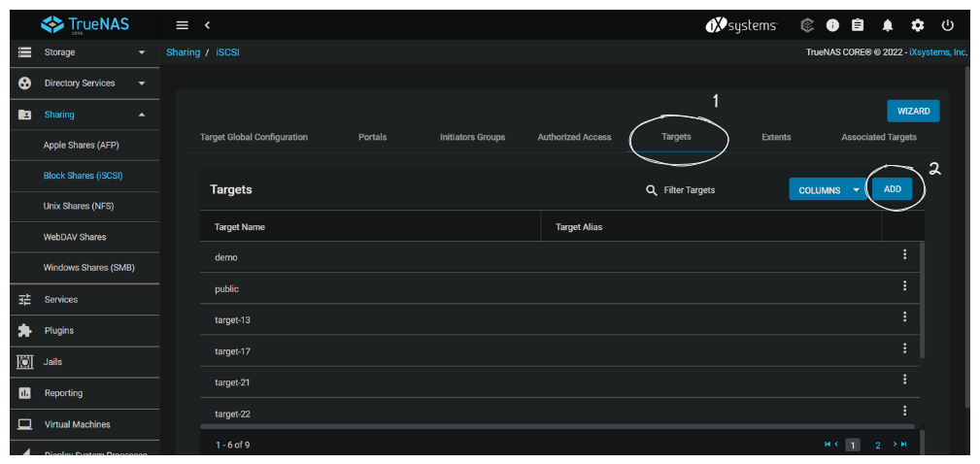Viewport: 980px width, 464px height.
Task: Click the Sharing folder icon
Action: (25, 115)
